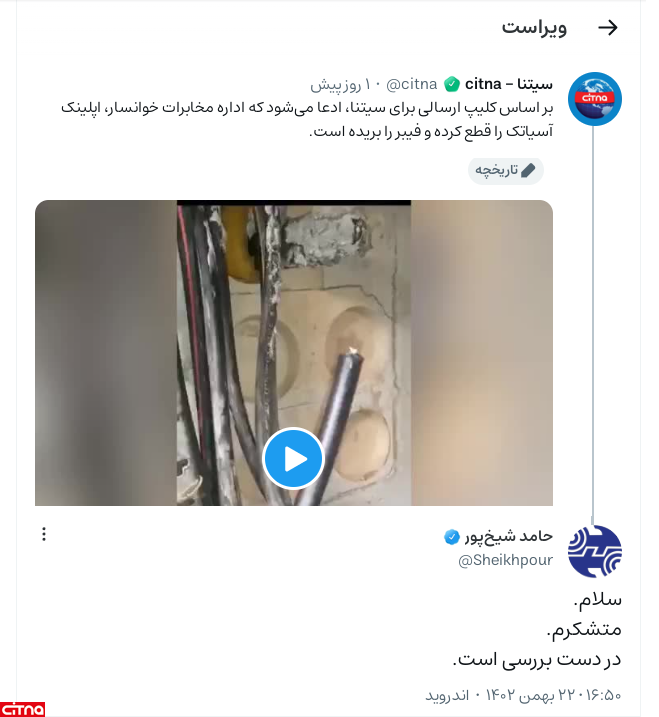Viewport: 659px width, 717px height.
Task: Play the cut fiber cable video
Action: click(x=294, y=459)
